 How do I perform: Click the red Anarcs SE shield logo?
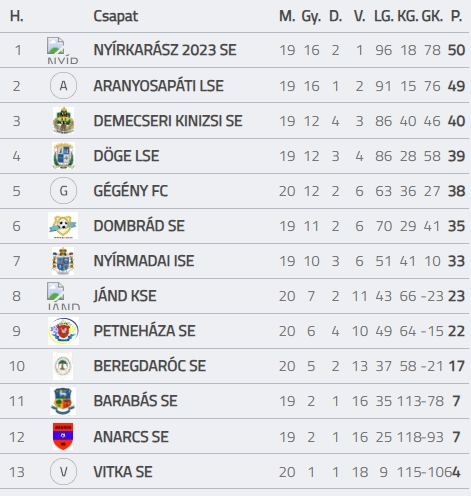tap(63, 436)
